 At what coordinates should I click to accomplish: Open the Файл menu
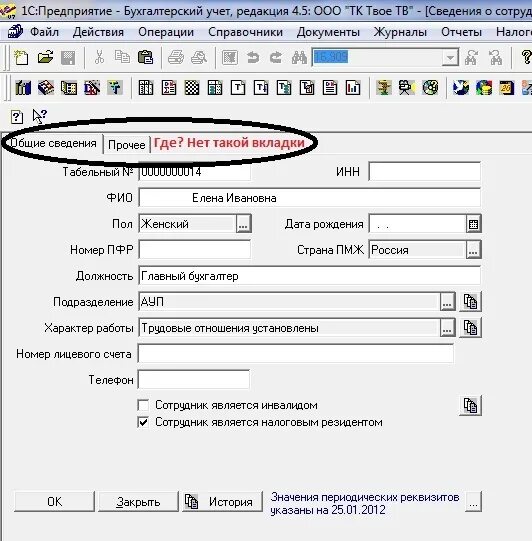(x=44, y=32)
